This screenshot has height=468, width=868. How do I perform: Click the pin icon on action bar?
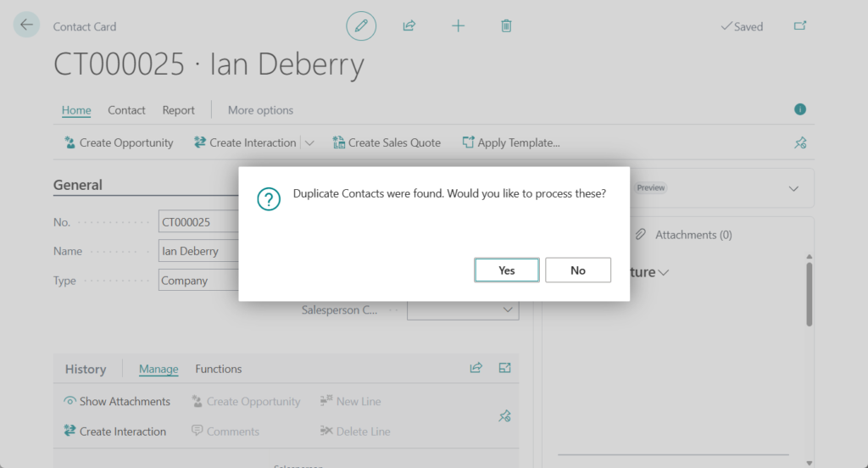pyautogui.click(x=799, y=143)
